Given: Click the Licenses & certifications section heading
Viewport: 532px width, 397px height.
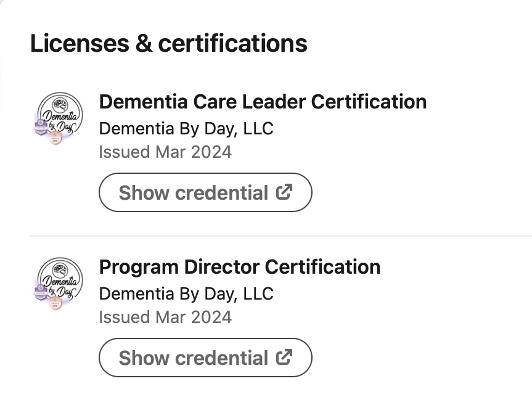Looking at the screenshot, I should pyautogui.click(x=169, y=43).
